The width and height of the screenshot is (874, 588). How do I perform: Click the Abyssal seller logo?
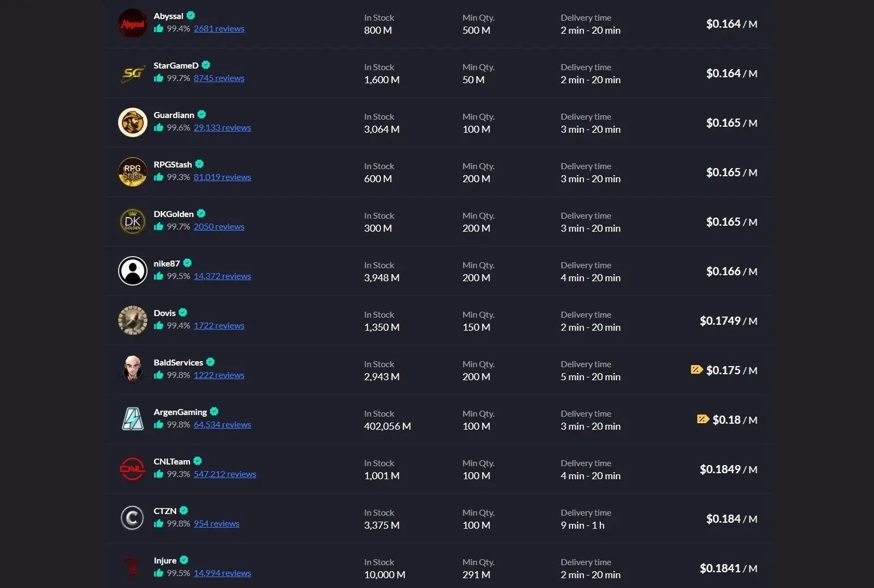pyautogui.click(x=132, y=23)
